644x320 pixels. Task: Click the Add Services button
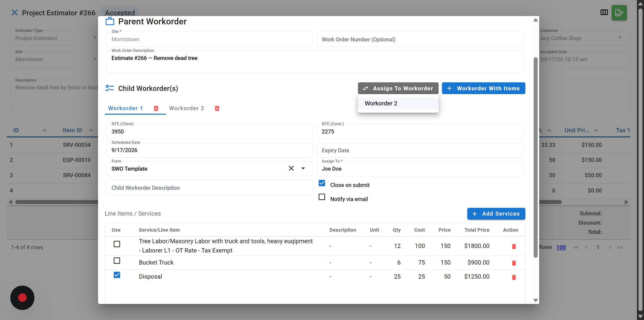tap(496, 214)
